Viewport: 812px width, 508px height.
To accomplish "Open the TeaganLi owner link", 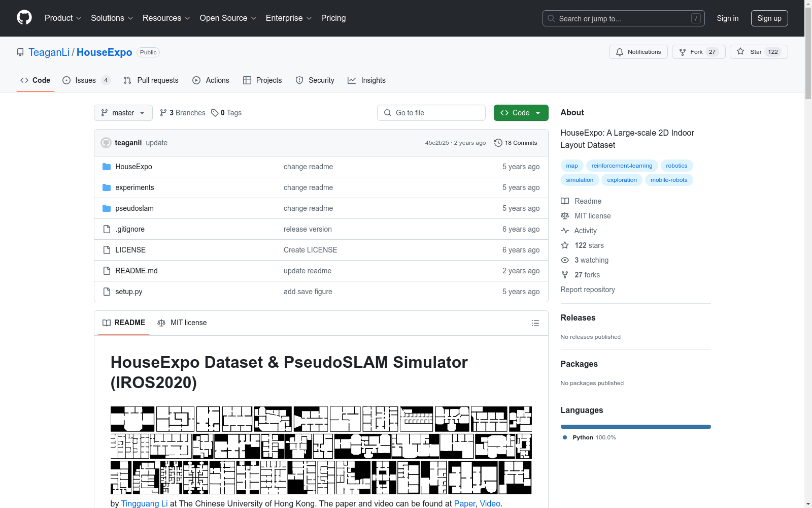I will click(49, 52).
